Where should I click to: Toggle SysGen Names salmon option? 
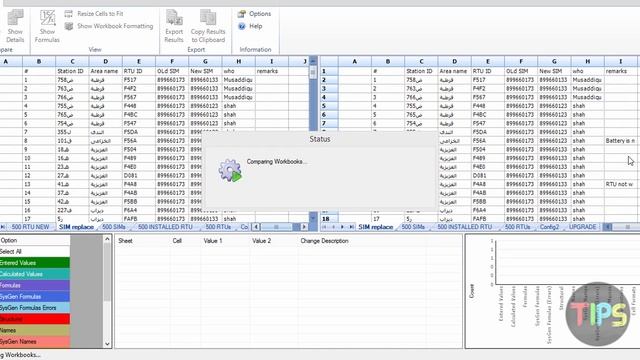(35, 341)
